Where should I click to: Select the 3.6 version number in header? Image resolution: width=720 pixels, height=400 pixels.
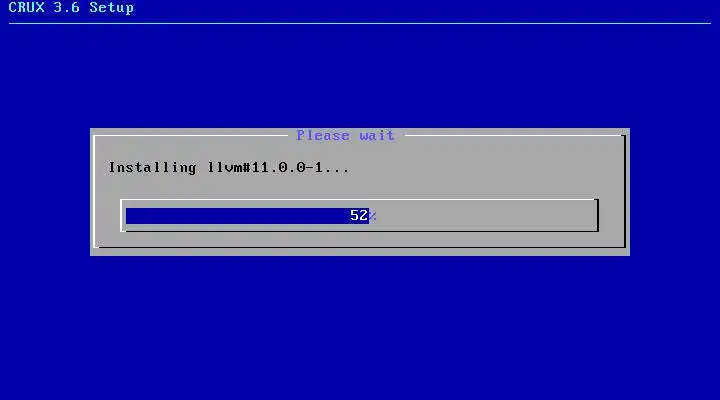(67, 7)
